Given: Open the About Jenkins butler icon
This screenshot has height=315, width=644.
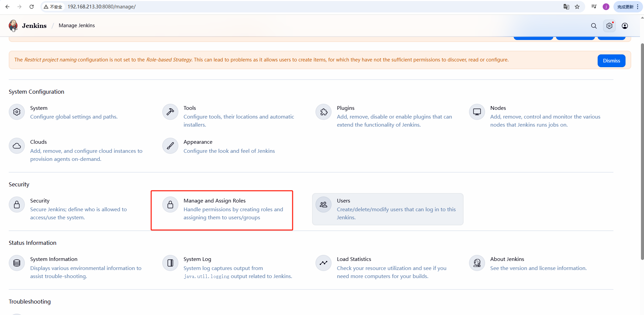Looking at the screenshot, I should 477,263.
